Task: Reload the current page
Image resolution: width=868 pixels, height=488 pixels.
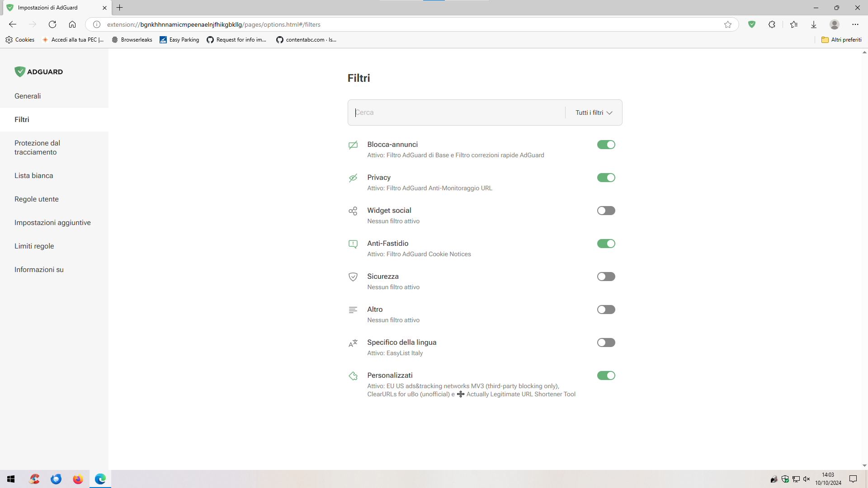Action: tap(52, 24)
